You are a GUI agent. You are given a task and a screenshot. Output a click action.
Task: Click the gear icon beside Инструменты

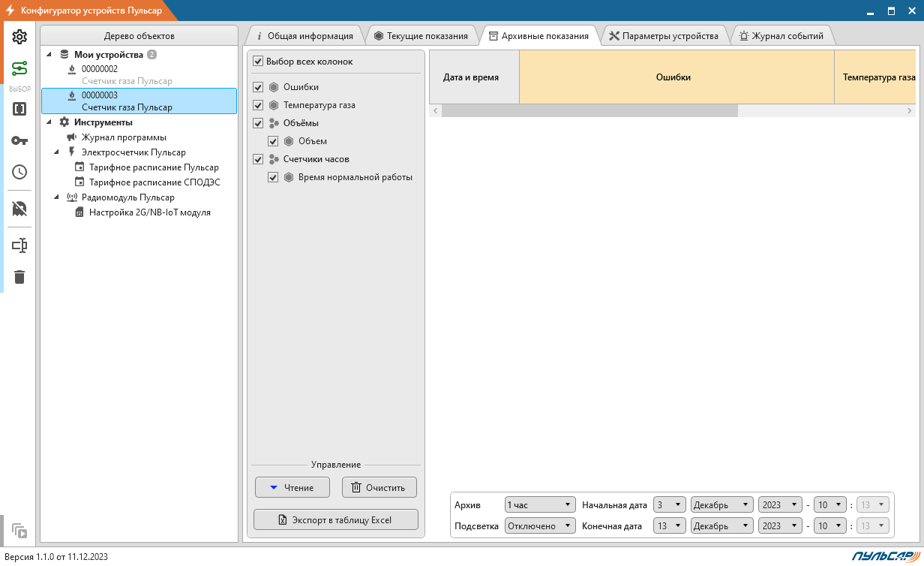click(64, 122)
